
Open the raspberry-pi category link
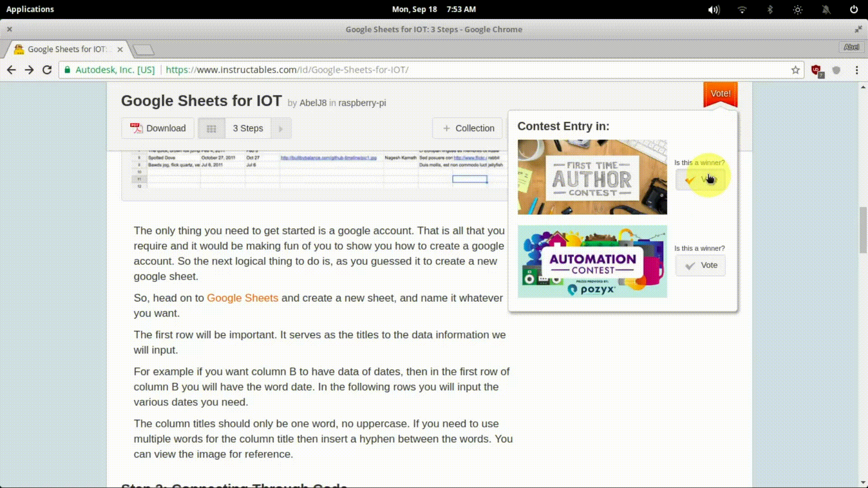tap(362, 103)
